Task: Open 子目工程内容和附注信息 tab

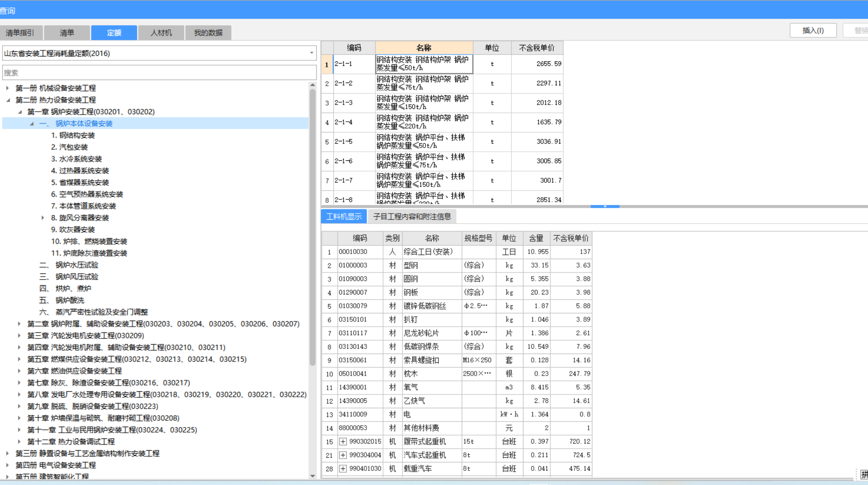Action: click(x=412, y=216)
